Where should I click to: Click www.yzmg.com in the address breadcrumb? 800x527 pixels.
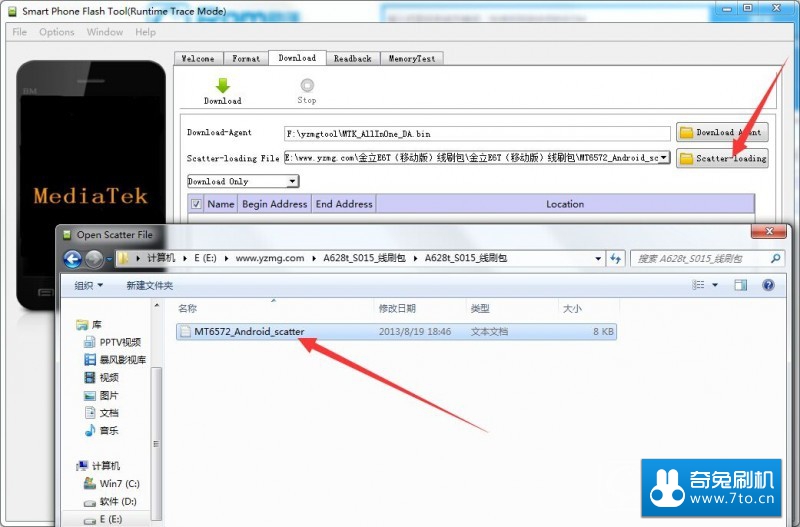(270, 258)
